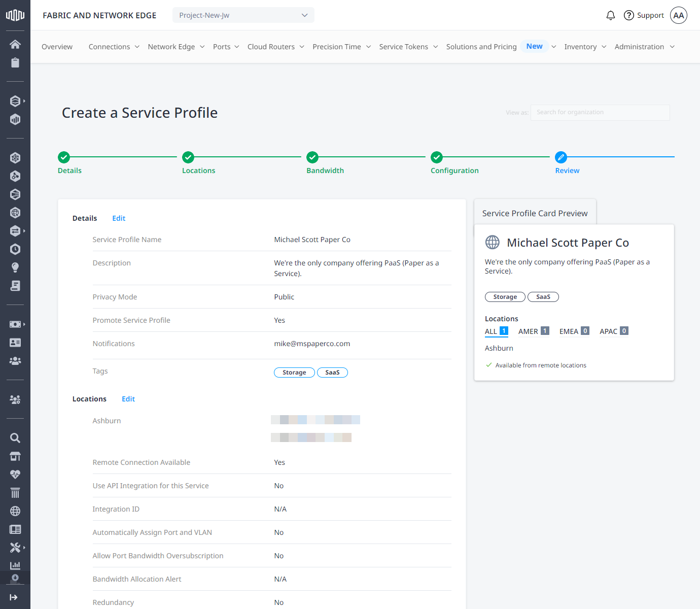This screenshot has height=609, width=700.
Task: Click the Storage tag in Details section
Action: point(294,373)
